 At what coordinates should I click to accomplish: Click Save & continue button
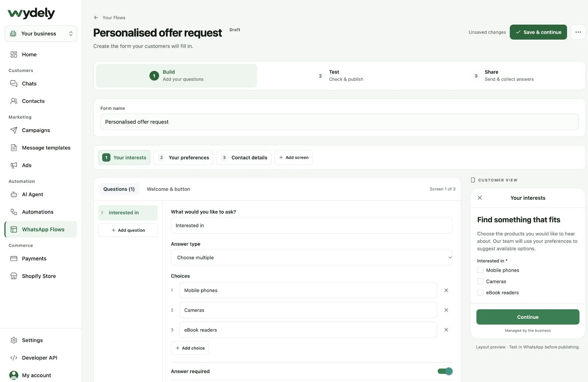point(538,32)
